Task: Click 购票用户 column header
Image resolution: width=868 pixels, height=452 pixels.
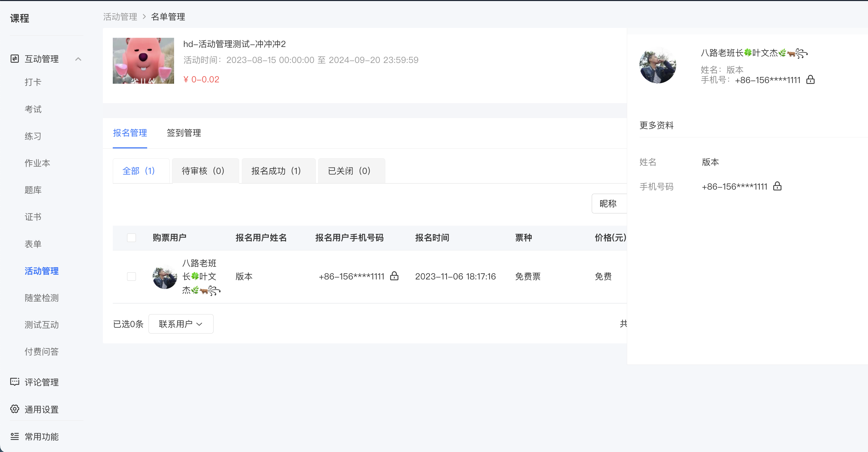Action: click(170, 238)
